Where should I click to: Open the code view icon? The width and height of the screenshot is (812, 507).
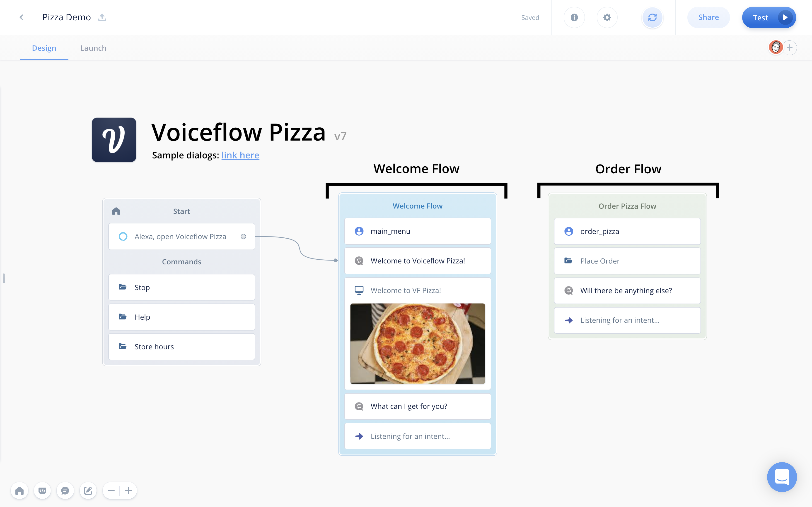(42, 490)
